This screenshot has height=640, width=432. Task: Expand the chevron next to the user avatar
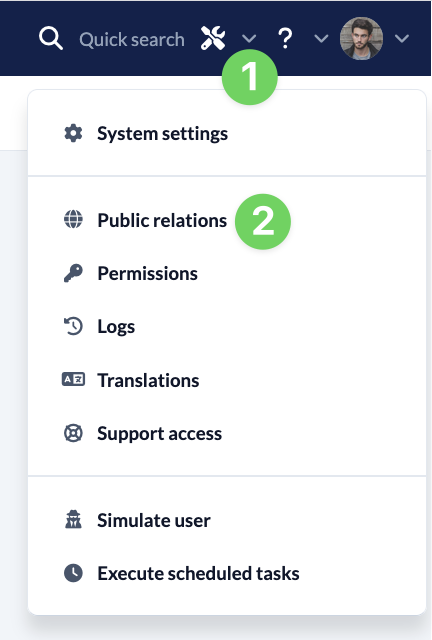[x=402, y=39]
